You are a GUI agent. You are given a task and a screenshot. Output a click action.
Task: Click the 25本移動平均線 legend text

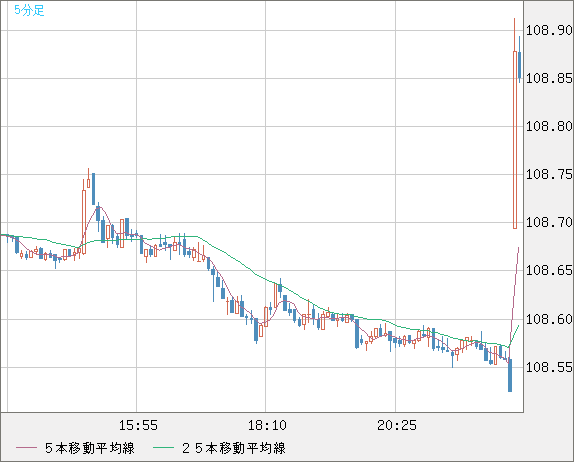tap(234, 448)
